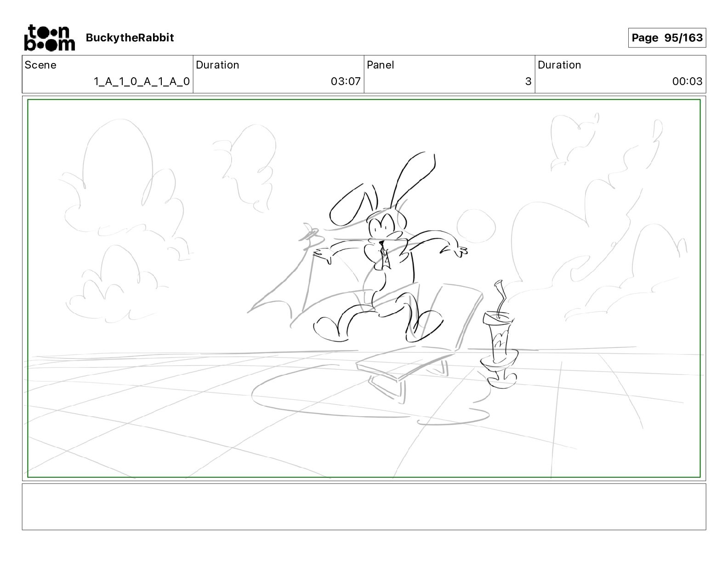Click the Toon Boom logo
The image size is (728, 563).
(x=49, y=38)
